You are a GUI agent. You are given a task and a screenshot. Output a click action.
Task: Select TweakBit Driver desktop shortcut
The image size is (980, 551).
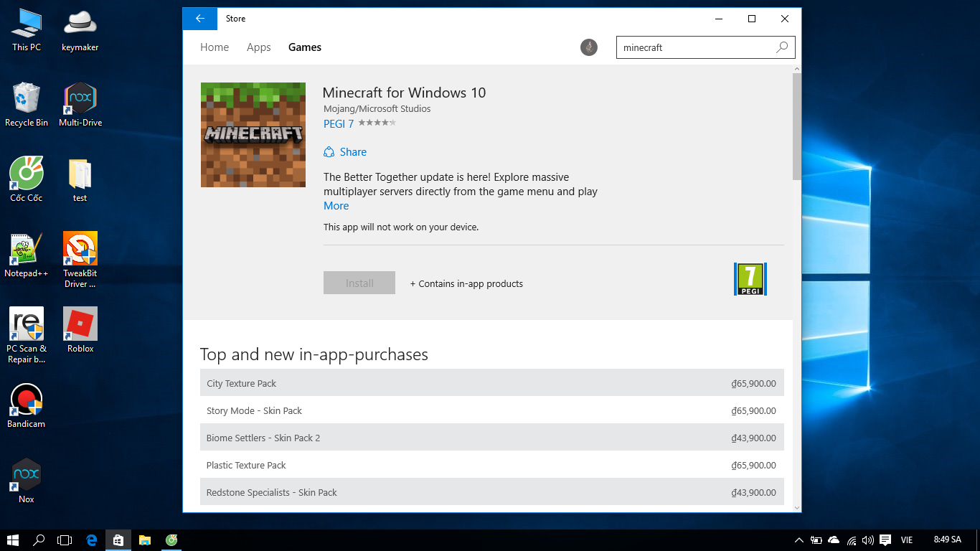pyautogui.click(x=80, y=260)
